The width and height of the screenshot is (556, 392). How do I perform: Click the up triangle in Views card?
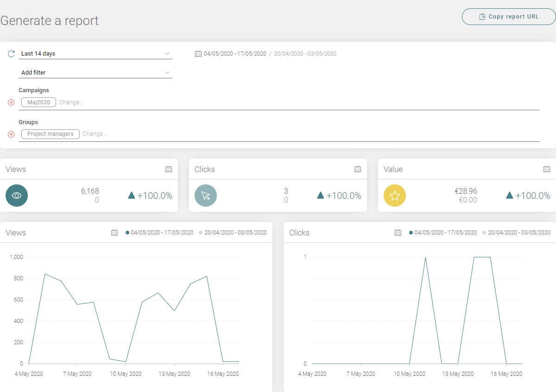(x=132, y=196)
